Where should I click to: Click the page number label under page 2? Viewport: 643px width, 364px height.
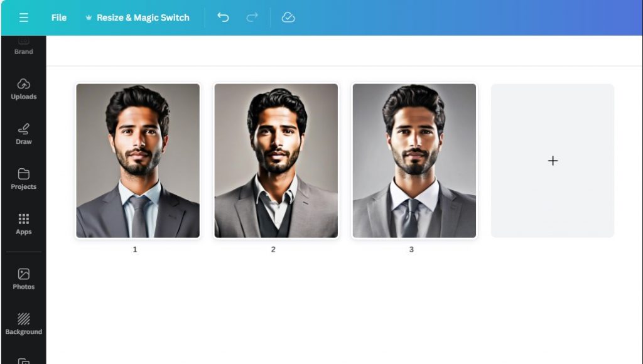(x=273, y=249)
